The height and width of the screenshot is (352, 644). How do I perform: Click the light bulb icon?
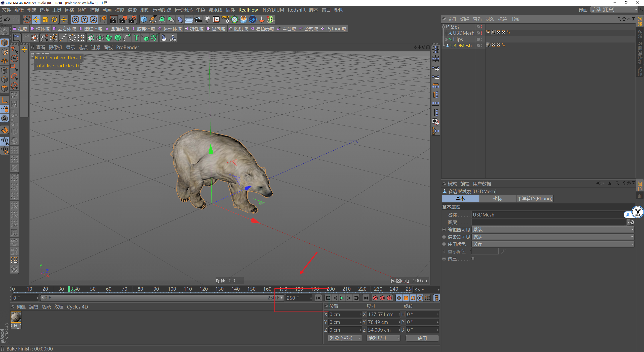click(207, 19)
